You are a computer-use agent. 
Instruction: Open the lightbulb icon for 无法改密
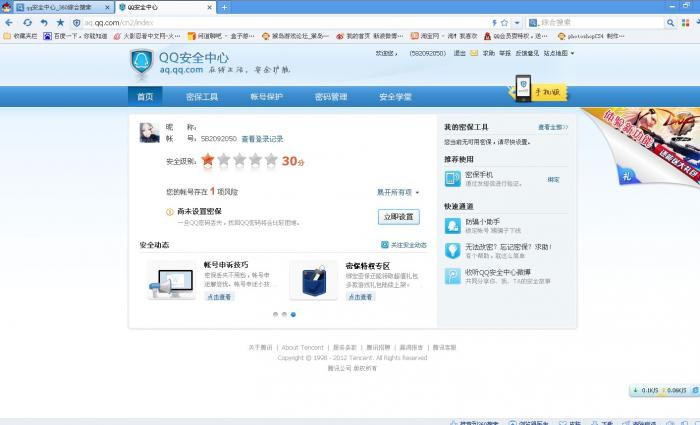click(x=453, y=250)
